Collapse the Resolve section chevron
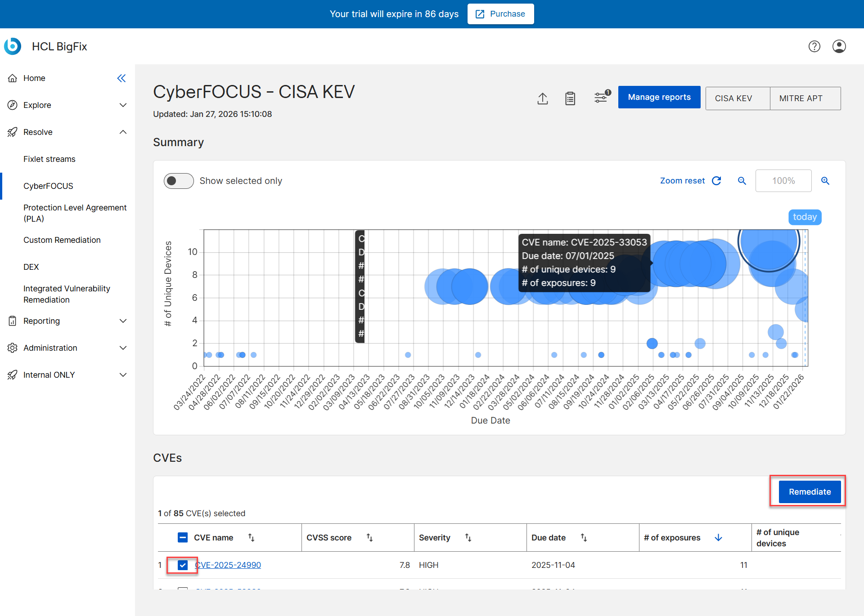 pyautogui.click(x=123, y=132)
